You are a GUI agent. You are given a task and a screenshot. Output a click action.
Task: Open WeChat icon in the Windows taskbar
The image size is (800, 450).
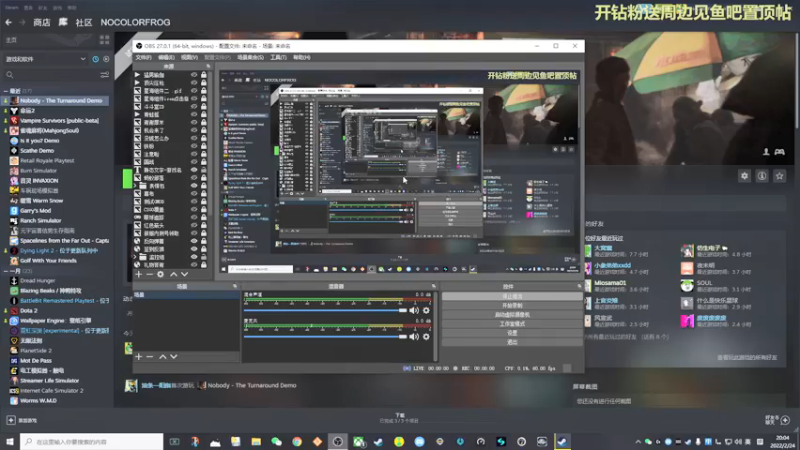[277, 441]
